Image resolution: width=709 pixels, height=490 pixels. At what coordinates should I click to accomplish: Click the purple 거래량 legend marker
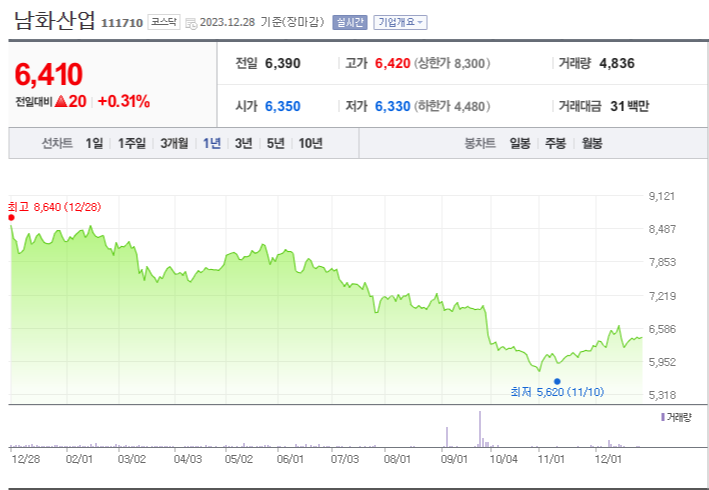point(663,417)
